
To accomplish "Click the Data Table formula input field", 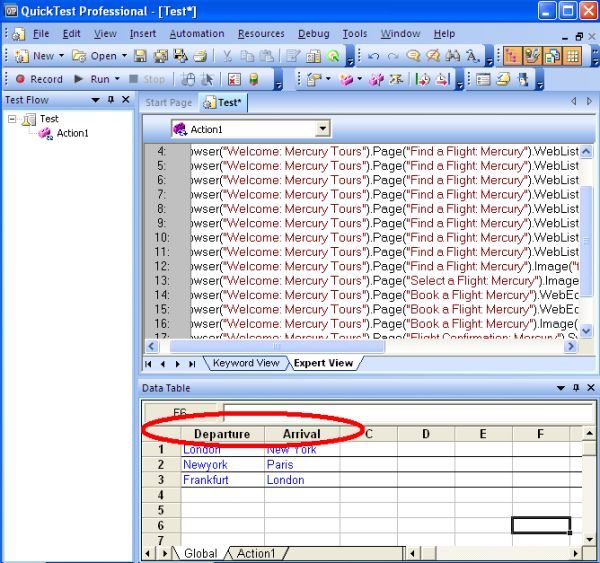I will pyautogui.click(x=408, y=412).
